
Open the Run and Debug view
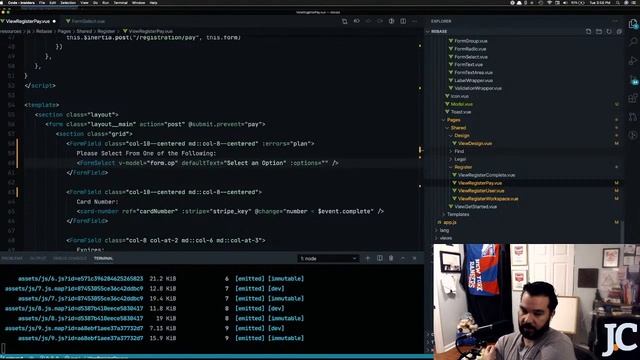(633, 60)
